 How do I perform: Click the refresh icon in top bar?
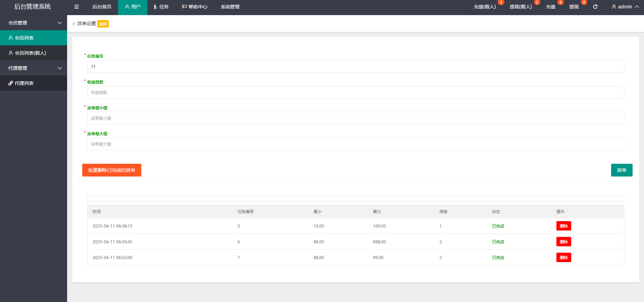click(x=595, y=7)
